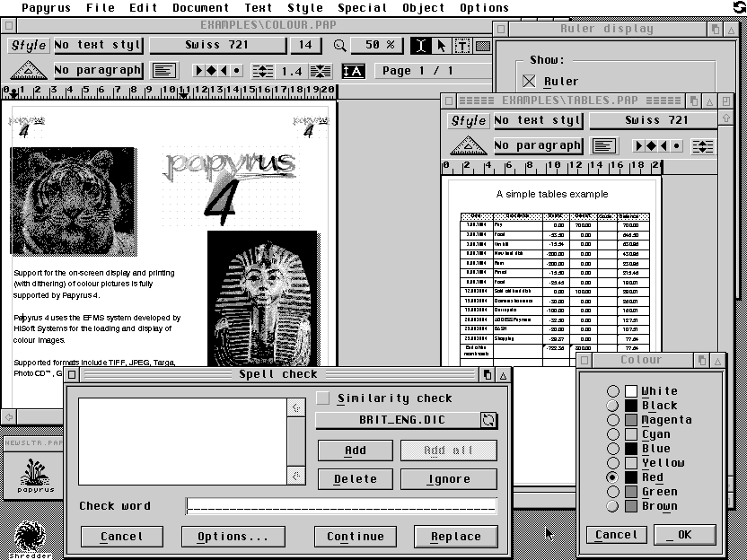
Task: Click the magnifying glass zoom icon
Action: pos(339,45)
